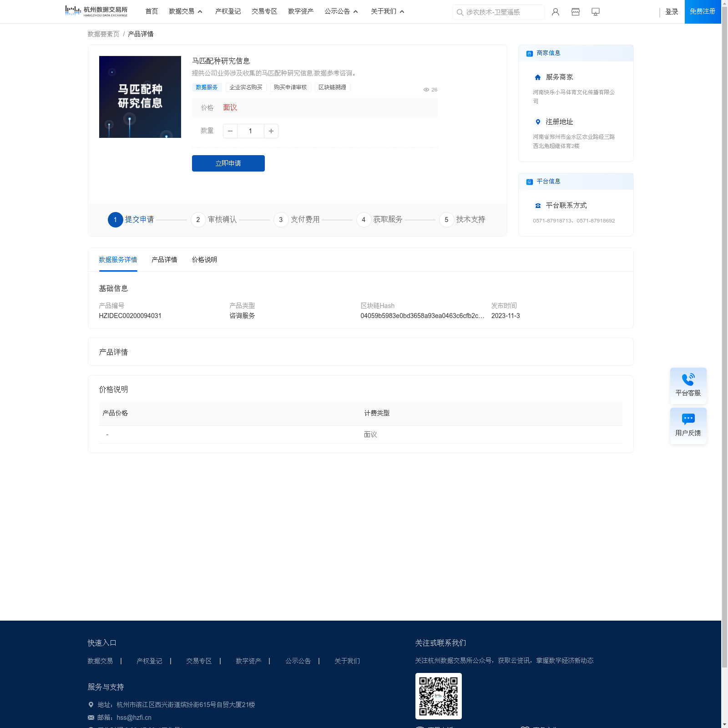
Task: Click the 平台信息 panel icon
Action: (x=530, y=182)
